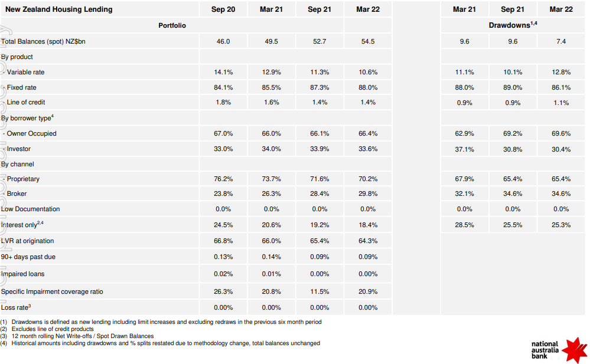Click the National Australia Bank star logo
Screen dimensions: 590x364
point(574,349)
